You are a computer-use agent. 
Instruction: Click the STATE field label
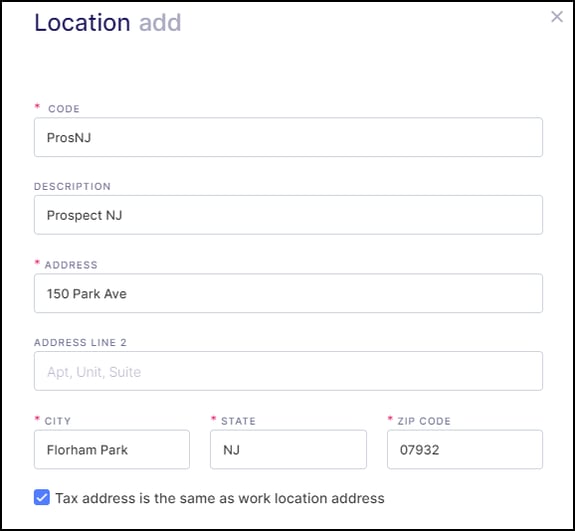(x=238, y=421)
